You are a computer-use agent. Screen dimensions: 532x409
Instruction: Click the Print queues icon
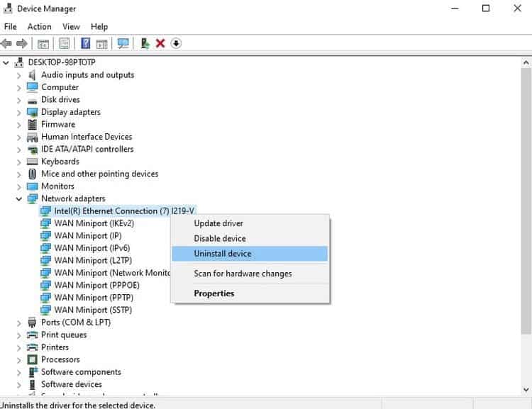click(32, 335)
